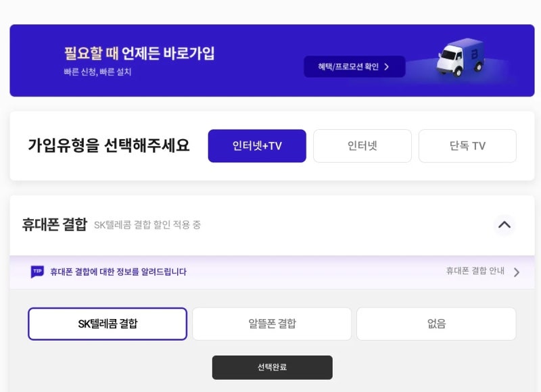Click the 선택완료 button
The height and width of the screenshot is (392, 541).
pyautogui.click(x=273, y=368)
